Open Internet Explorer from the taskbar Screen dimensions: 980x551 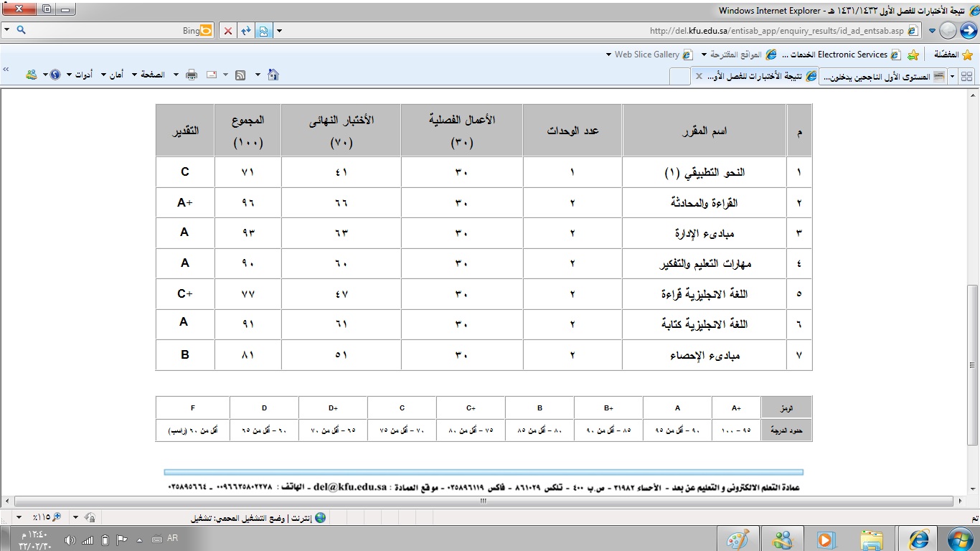919,539
